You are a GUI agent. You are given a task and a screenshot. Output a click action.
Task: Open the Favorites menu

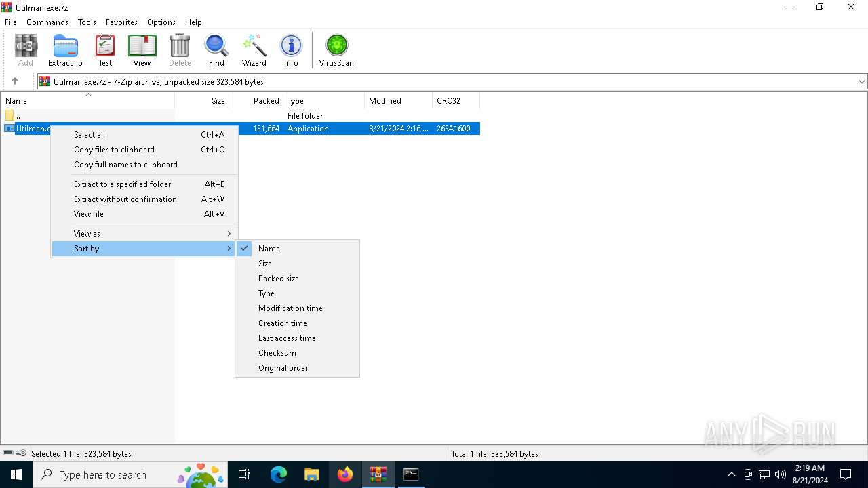(121, 22)
